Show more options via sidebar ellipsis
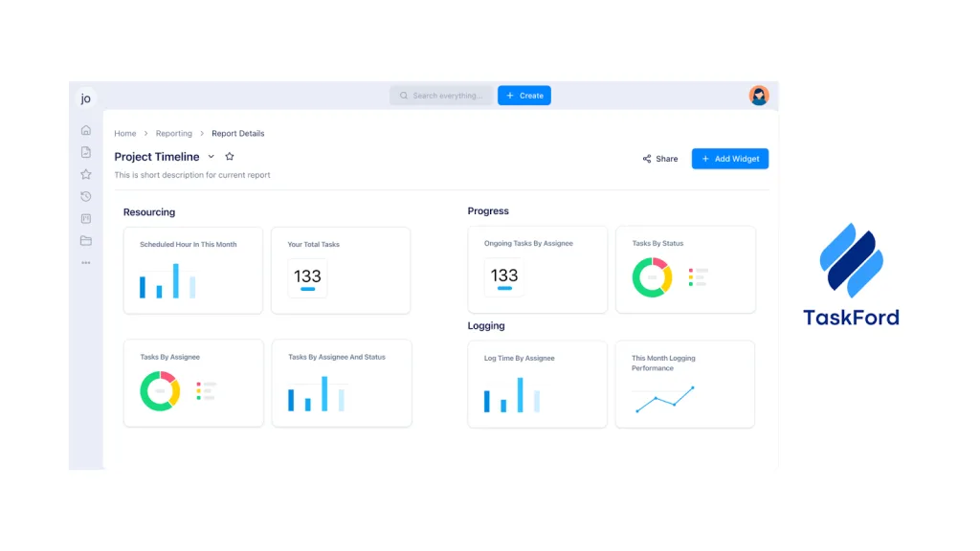Viewport: 980px width, 551px height. [86, 263]
